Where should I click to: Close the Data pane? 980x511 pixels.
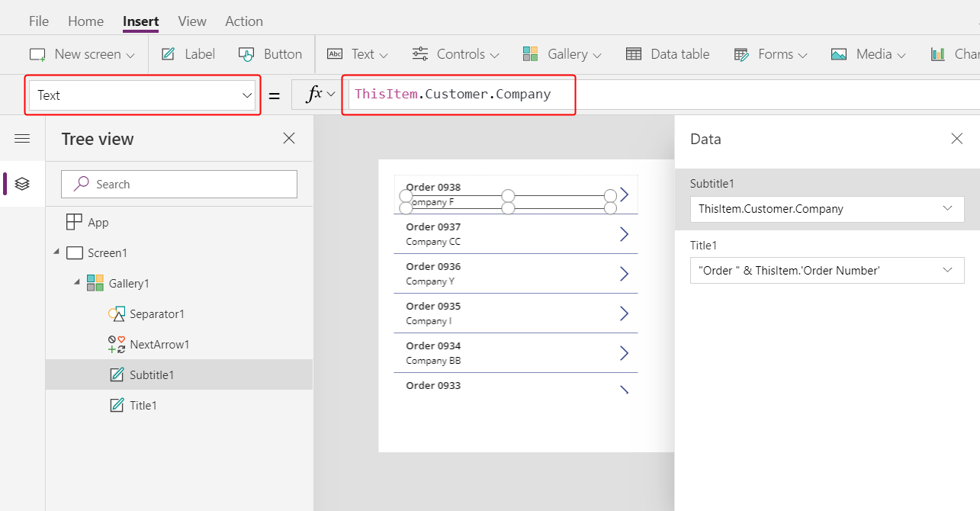[956, 139]
